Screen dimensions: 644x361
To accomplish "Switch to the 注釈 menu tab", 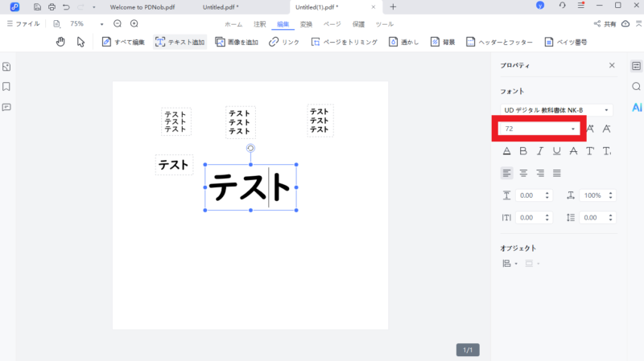I will pos(259,24).
